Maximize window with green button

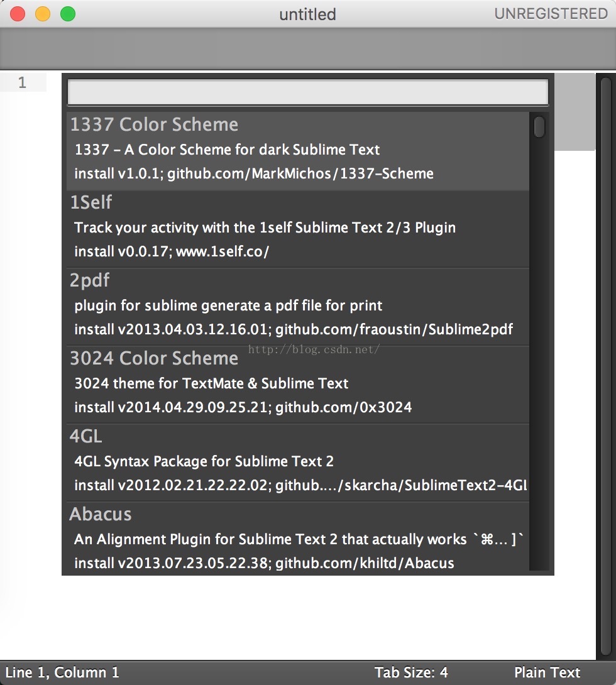[x=68, y=14]
